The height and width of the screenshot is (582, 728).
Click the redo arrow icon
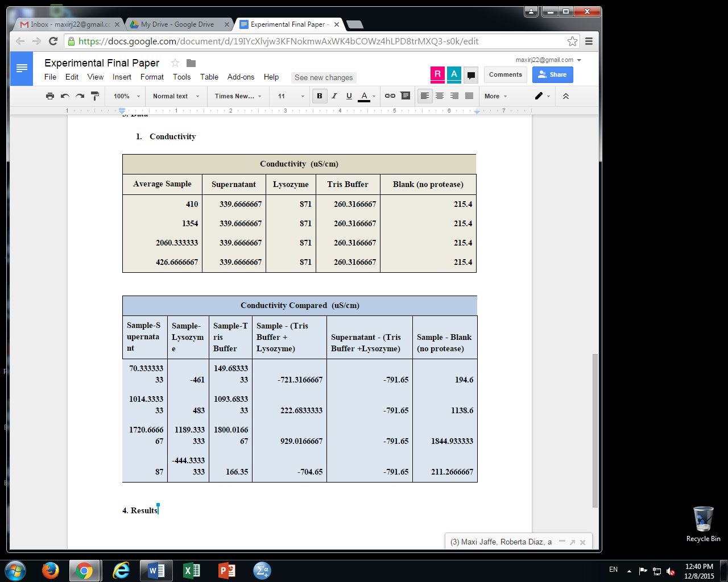80,96
